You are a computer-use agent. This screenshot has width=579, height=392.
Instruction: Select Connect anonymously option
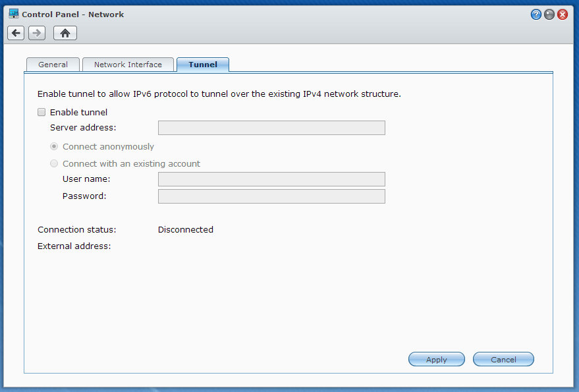pyautogui.click(x=54, y=147)
